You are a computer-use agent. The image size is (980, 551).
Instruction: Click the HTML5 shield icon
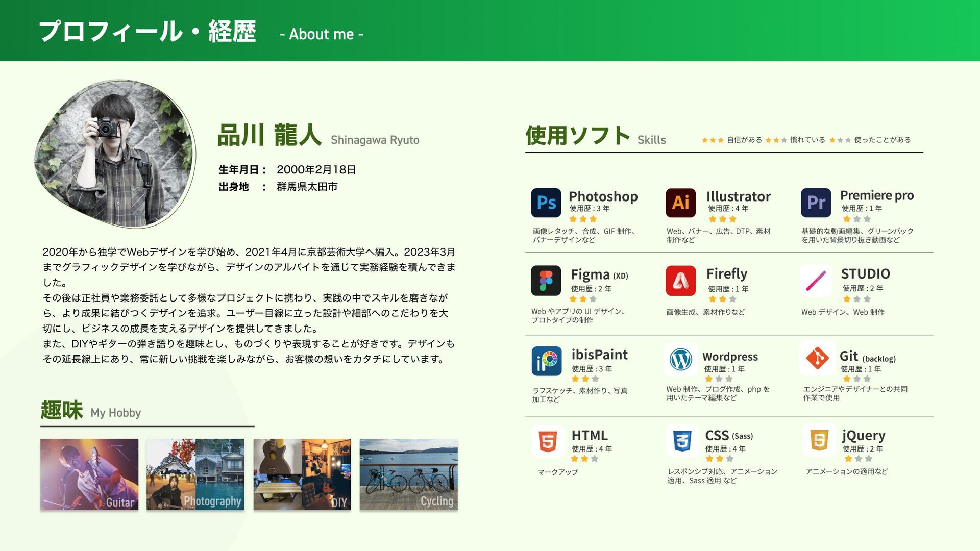(x=548, y=441)
